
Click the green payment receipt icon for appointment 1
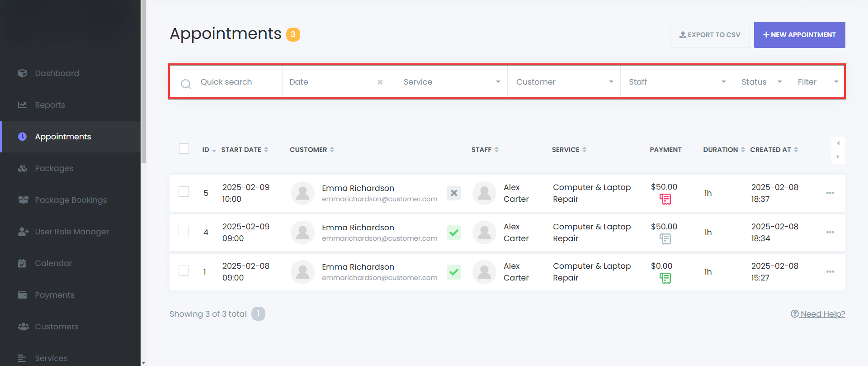tap(665, 278)
